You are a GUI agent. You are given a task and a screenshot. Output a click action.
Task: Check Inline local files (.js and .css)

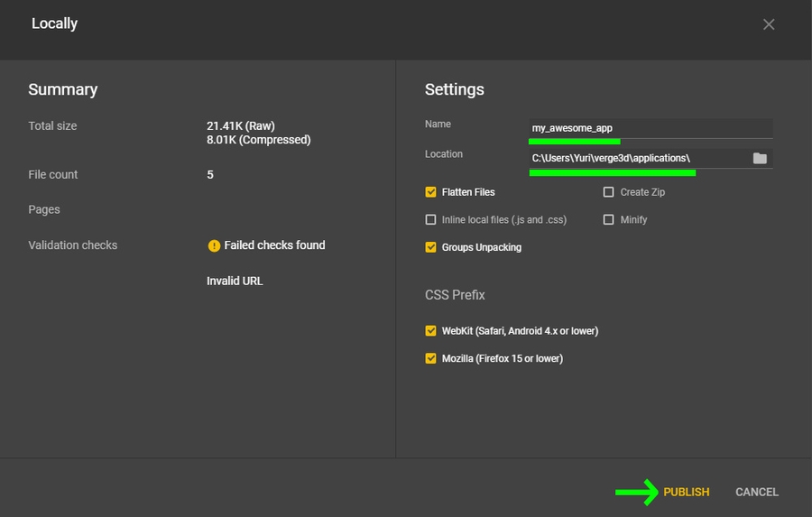click(x=431, y=219)
